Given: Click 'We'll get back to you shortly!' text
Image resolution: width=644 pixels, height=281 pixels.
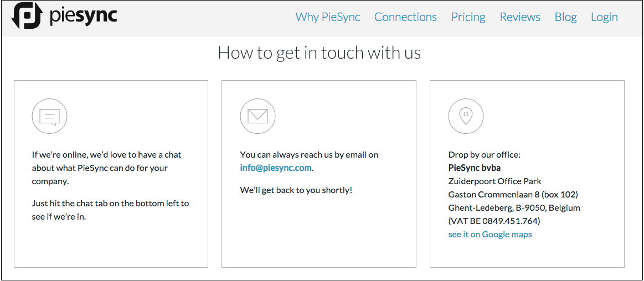Looking at the screenshot, I should tap(296, 190).
